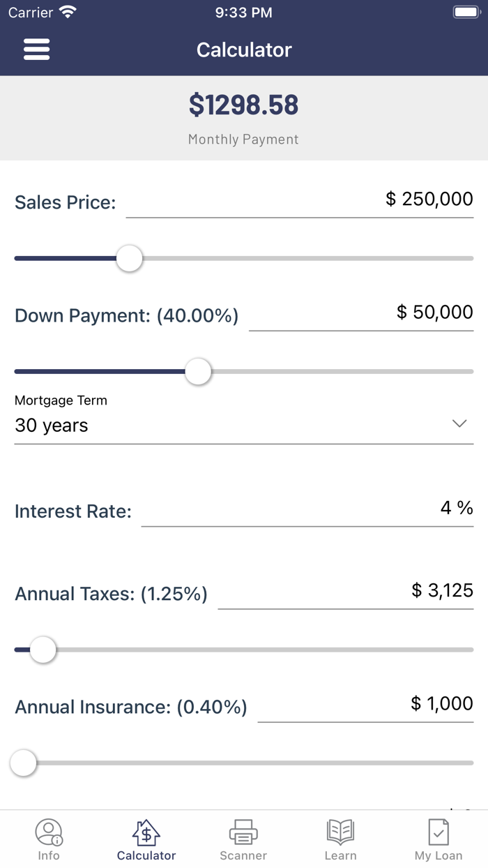The height and width of the screenshot is (868, 488).
Task: Click the Calculator house icon
Action: (146, 831)
